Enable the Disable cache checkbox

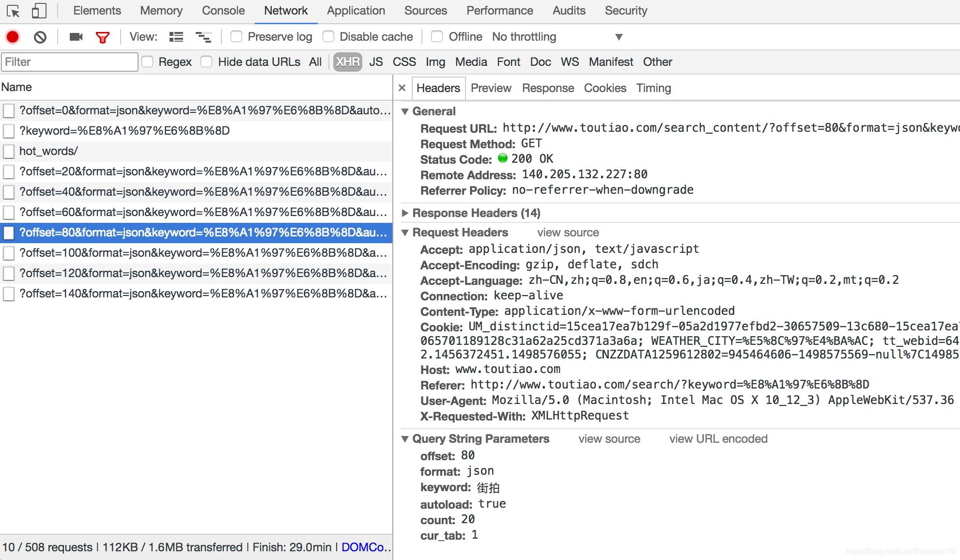[328, 37]
